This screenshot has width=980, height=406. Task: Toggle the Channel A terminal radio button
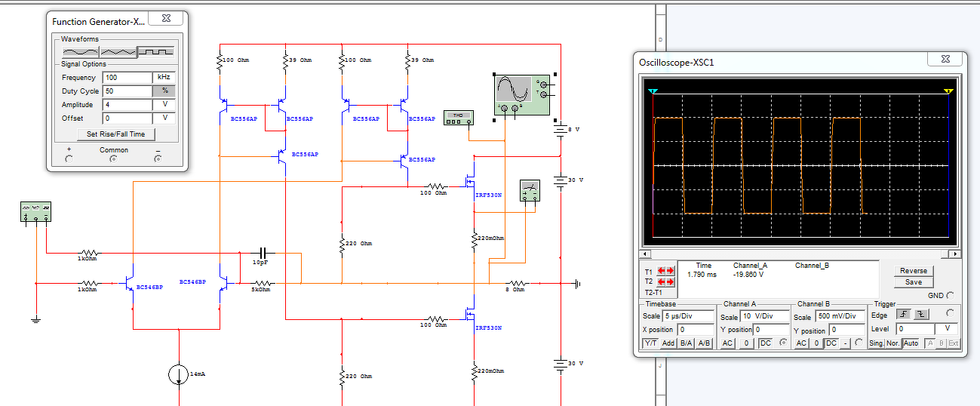pyautogui.click(x=784, y=343)
